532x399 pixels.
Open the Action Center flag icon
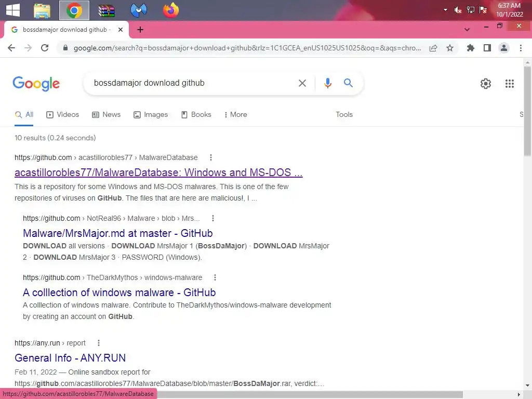pos(483,10)
